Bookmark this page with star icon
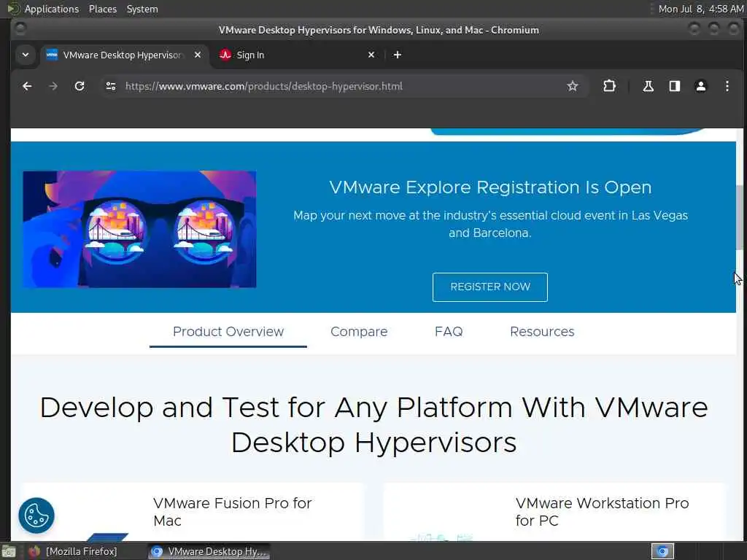747x560 pixels. pyautogui.click(x=572, y=86)
